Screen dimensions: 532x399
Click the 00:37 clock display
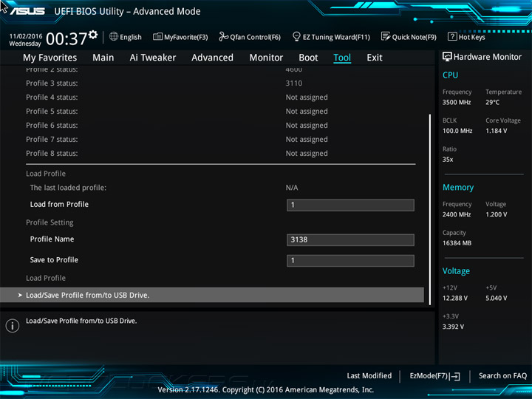tap(66, 38)
